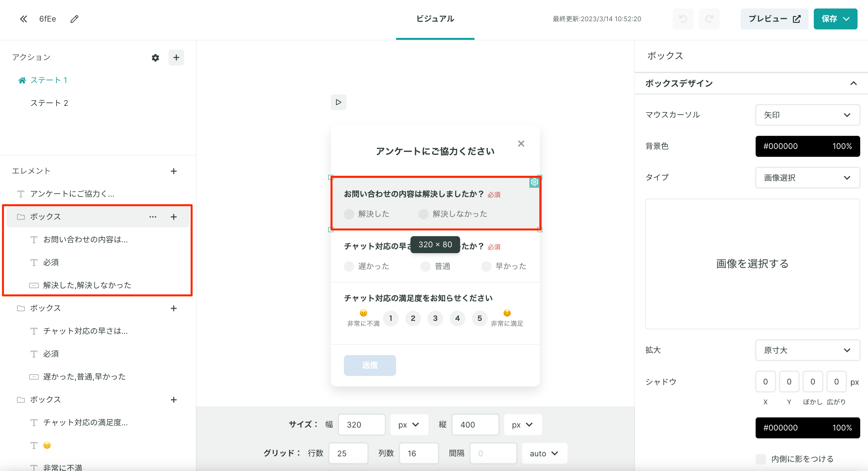Enable 内側に影をつける checkbox

click(x=761, y=459)
